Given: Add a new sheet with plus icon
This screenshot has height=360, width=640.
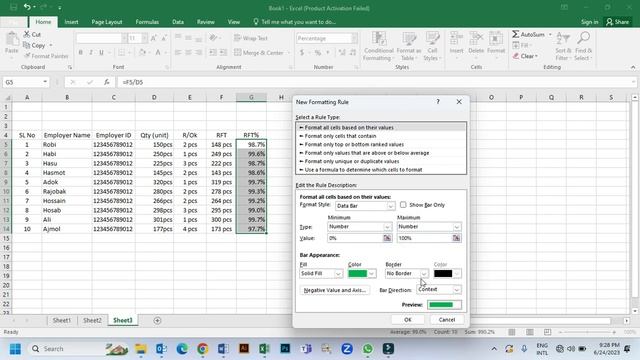Looking at the screenshot, I should point(157,320).
